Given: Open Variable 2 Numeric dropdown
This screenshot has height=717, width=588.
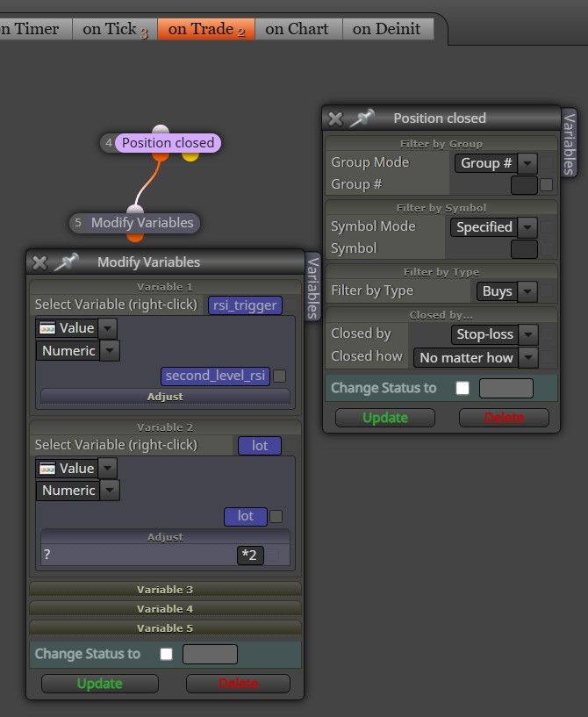Looking at the screenshot, I should 78,491.
